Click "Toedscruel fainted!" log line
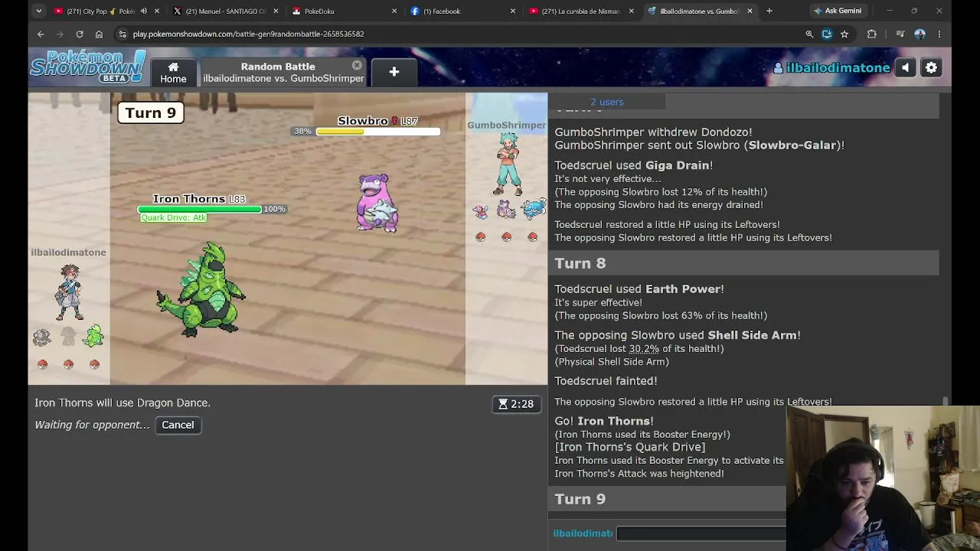 (x=606, y=381)
